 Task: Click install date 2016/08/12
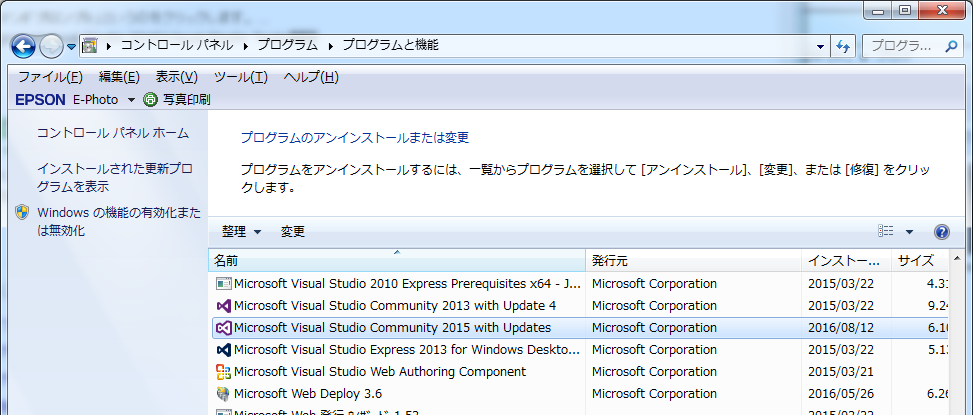click(841, 328)
